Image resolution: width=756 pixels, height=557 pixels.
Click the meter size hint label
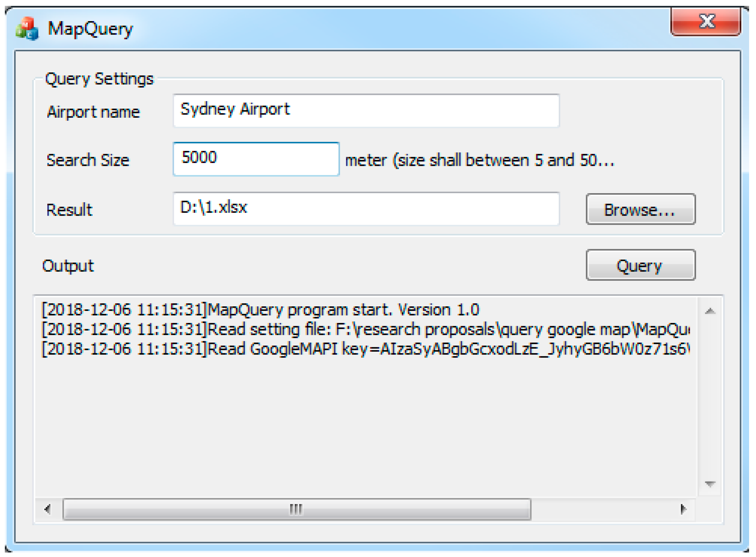[x=479, y=160]
